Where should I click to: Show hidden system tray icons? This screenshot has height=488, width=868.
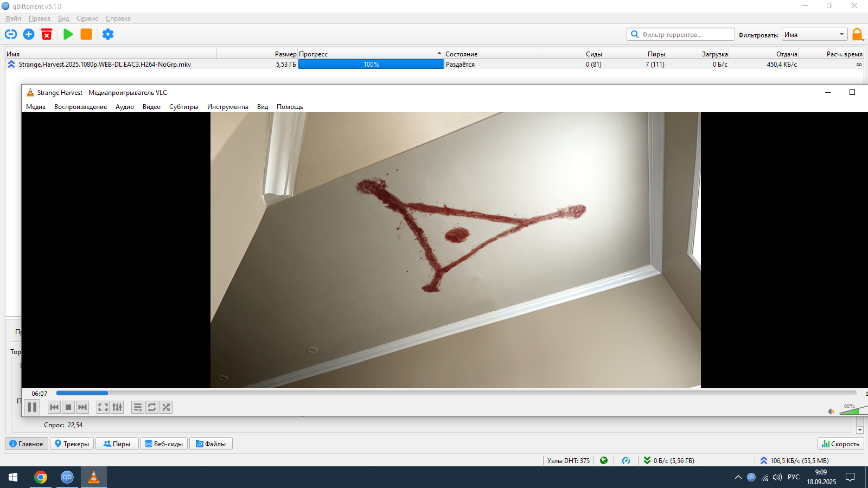738,477
